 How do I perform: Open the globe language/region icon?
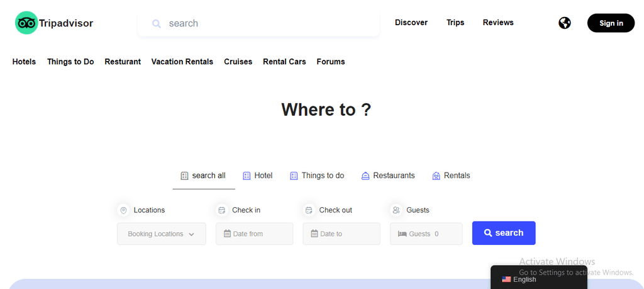coord(565,23)
